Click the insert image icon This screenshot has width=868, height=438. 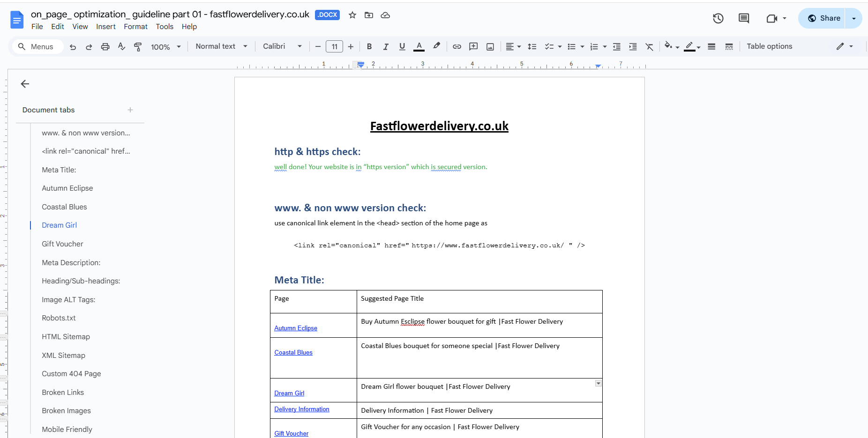click(490, 46)
